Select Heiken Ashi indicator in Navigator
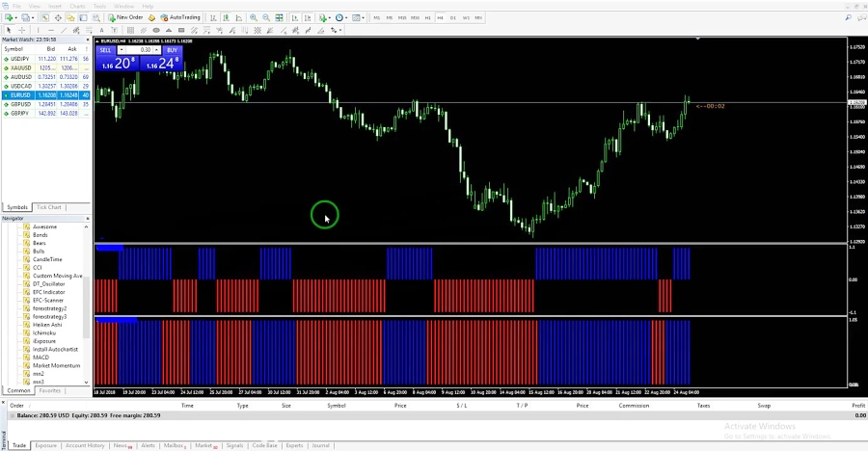868x451 pixels. [x=47, y=325]
